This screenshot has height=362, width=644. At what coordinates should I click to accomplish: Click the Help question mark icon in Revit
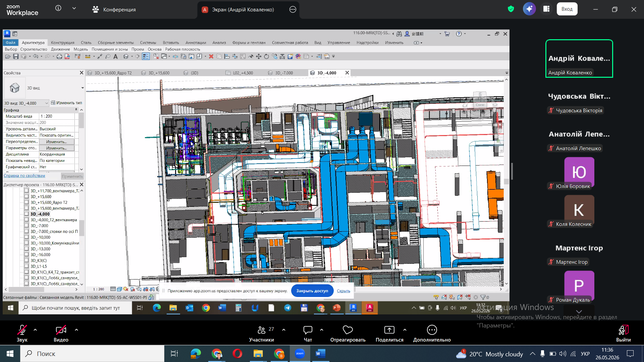(459, 34)
